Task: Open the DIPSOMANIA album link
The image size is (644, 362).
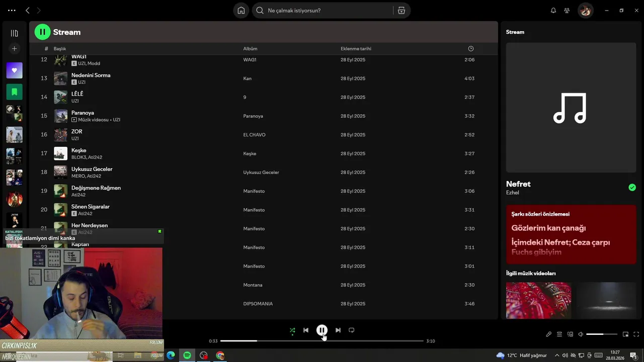Action: (258, 304)
